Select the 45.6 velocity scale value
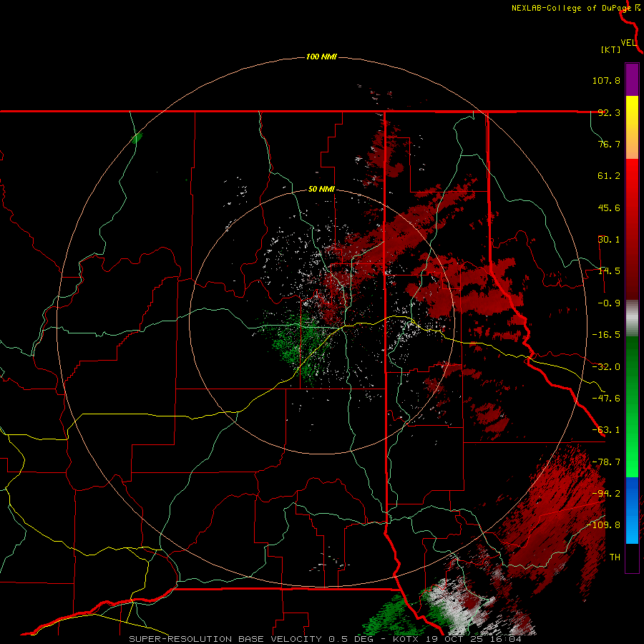The width and height of the screenshot is (644, 644). pos(609,208)
